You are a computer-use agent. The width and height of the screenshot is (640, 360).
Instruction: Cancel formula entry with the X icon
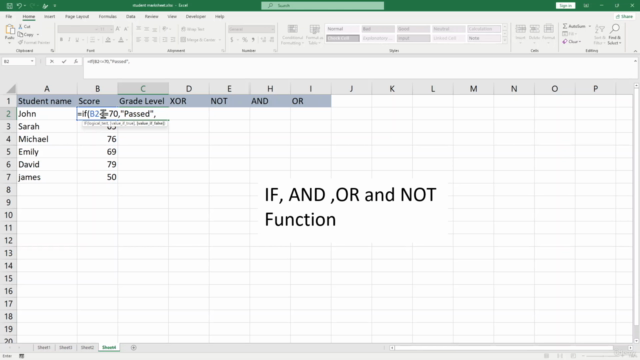[x=52, y=61]
